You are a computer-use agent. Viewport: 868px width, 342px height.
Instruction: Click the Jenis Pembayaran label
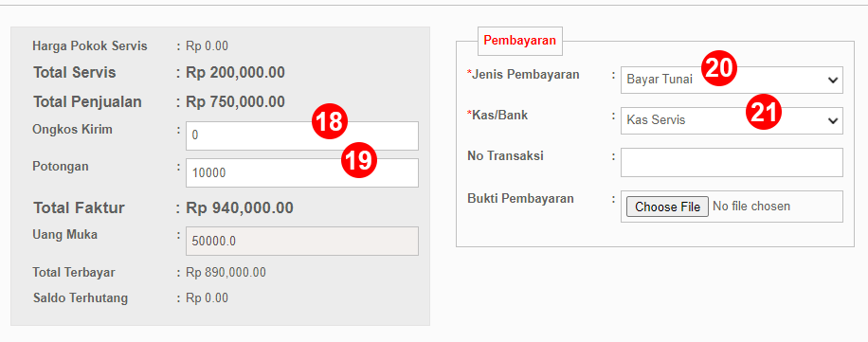(x=526, y=74)
